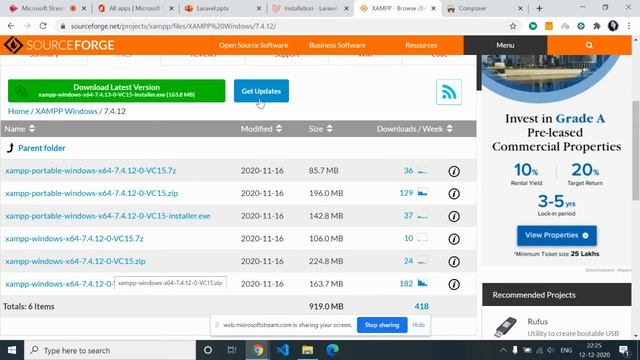Switch to the Installation - Laravel tab

point(310,9)
